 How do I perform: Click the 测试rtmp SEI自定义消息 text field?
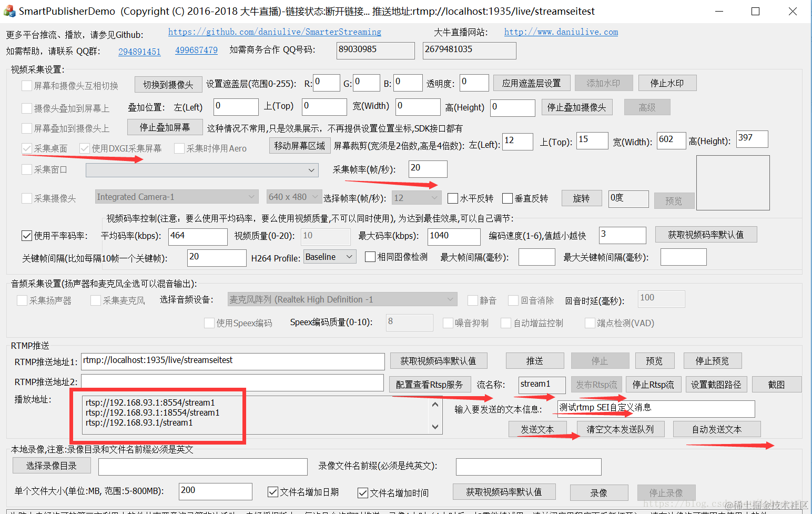(656, 409)
